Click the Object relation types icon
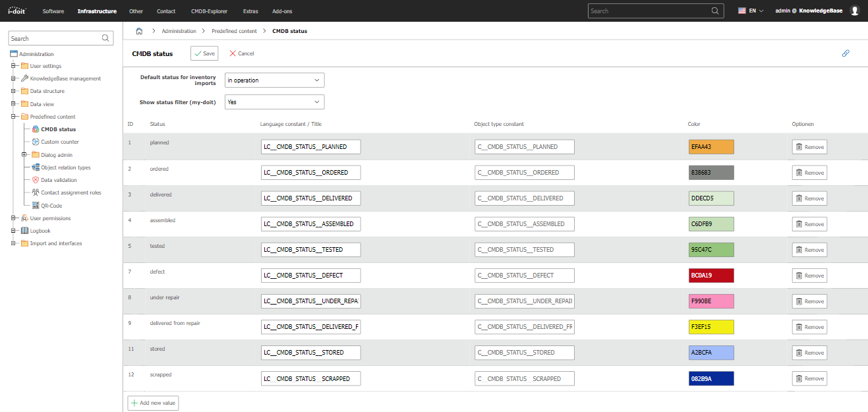 coord(36,167)
